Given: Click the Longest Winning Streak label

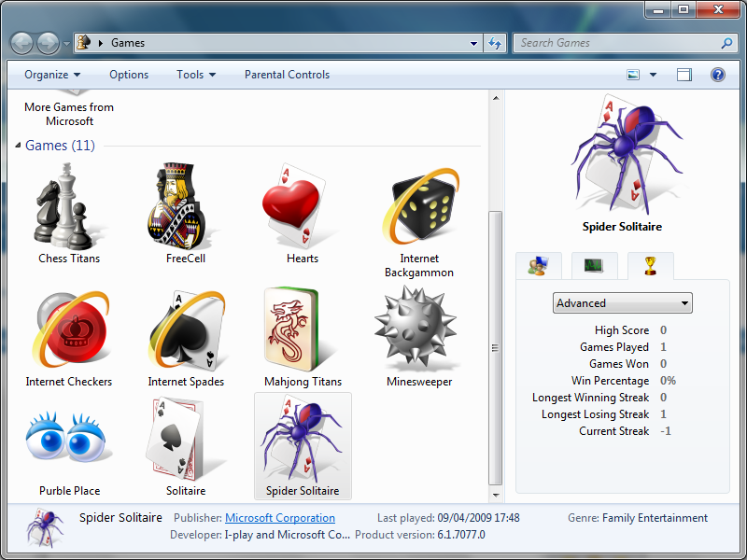Looking at the screenshot, I should click(590, 398).
